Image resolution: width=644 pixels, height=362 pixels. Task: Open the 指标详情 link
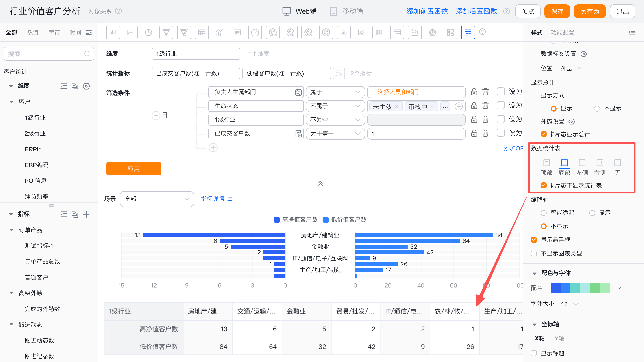pyautogui.click(x=217, y=199)
